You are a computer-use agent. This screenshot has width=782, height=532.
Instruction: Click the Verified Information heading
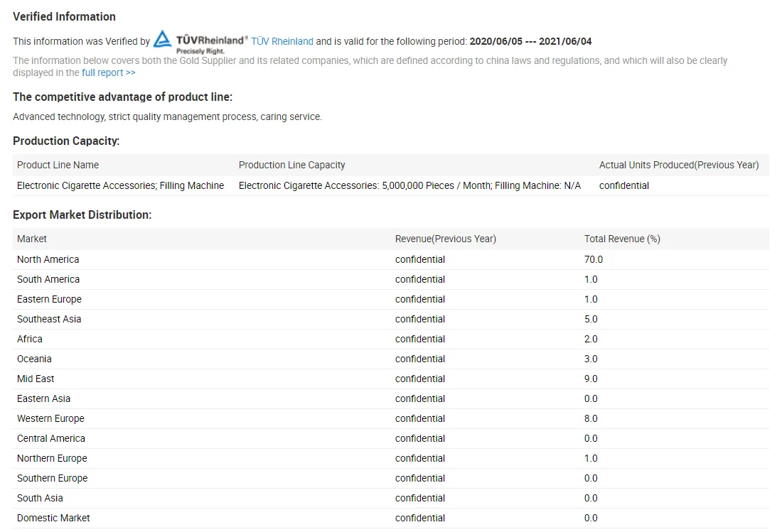64,16
